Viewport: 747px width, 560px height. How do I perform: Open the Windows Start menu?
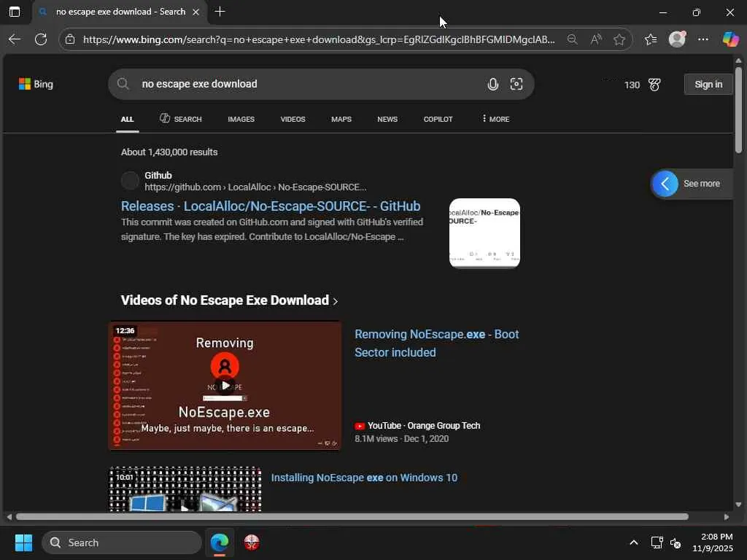click(23, 542)
